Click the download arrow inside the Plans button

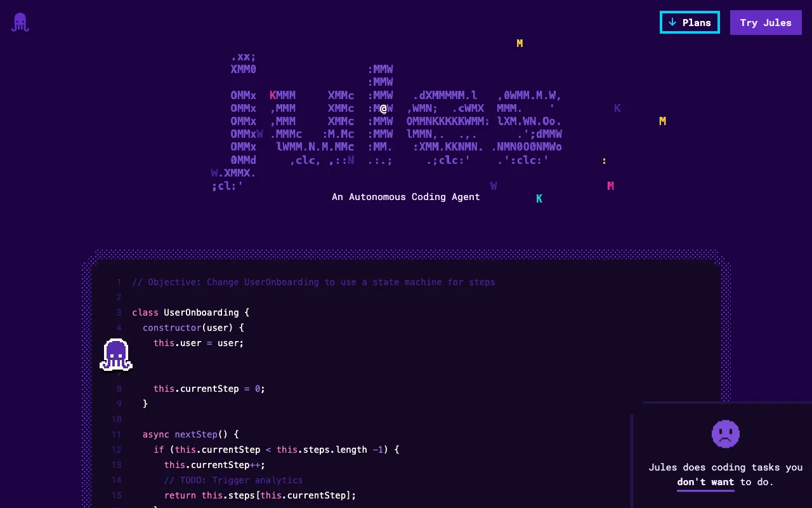pyautogui.click(x=672, y=22)
